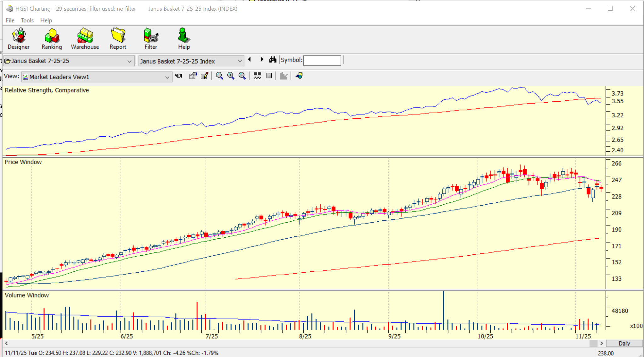Click the binoculars search icon

tap(273, 60)
